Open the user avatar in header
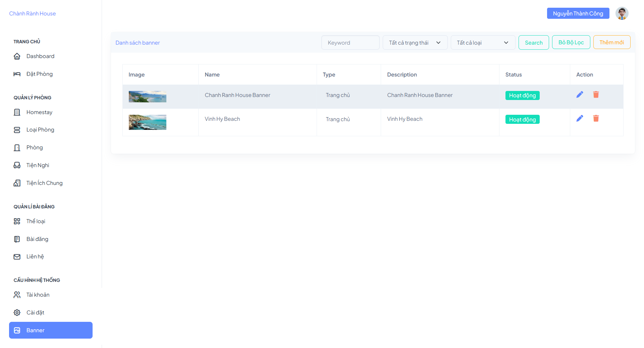The width and height of the screenshot is (644, 348). pyautogui.click(x=622, y=13)
